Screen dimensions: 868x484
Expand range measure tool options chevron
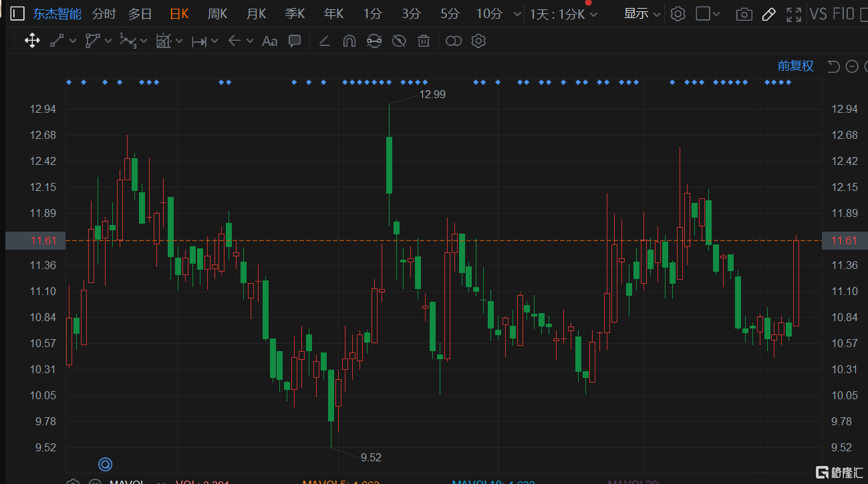click(x=214, y=41)
